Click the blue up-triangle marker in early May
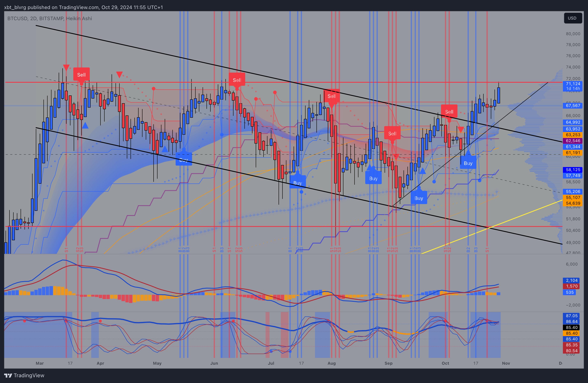 pos(164,149)
